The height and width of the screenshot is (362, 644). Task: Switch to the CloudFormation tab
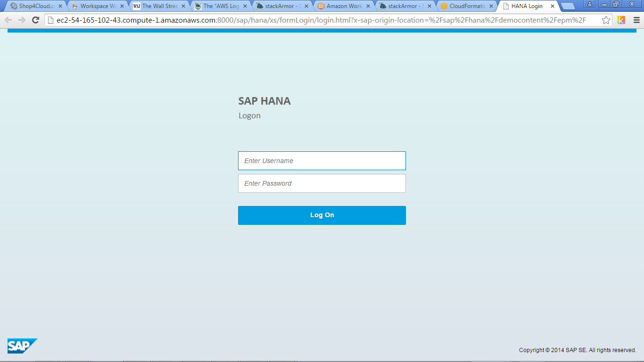pyautogui.click(x=467, y=6)
